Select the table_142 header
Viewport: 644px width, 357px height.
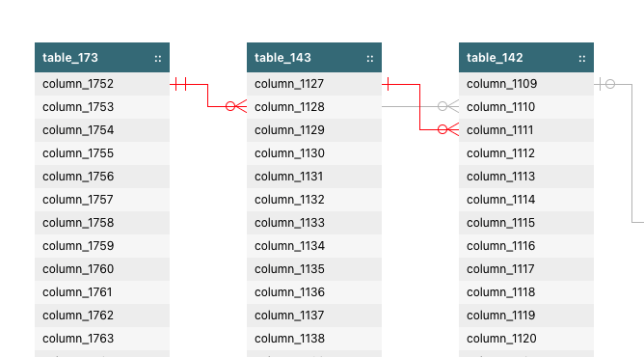point(526,58)
